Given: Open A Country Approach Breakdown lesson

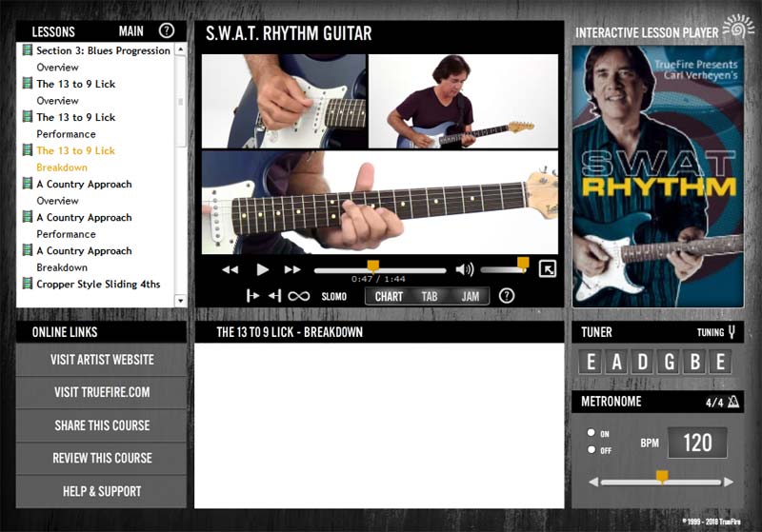Looking at the screenshot, I should (78, 259).
